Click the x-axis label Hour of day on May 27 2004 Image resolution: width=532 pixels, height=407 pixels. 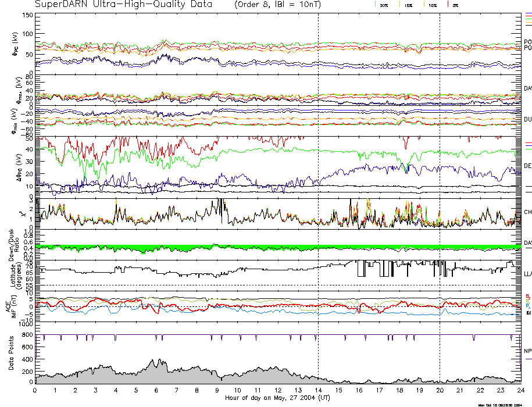click(277, 398)
